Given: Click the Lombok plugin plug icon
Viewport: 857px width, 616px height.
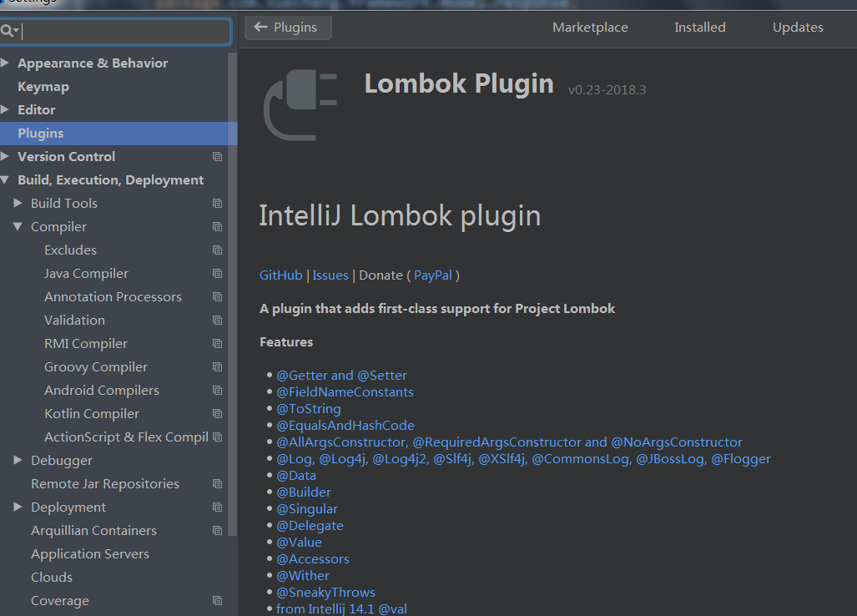Looking at the screenshot, I should (300, 105).
